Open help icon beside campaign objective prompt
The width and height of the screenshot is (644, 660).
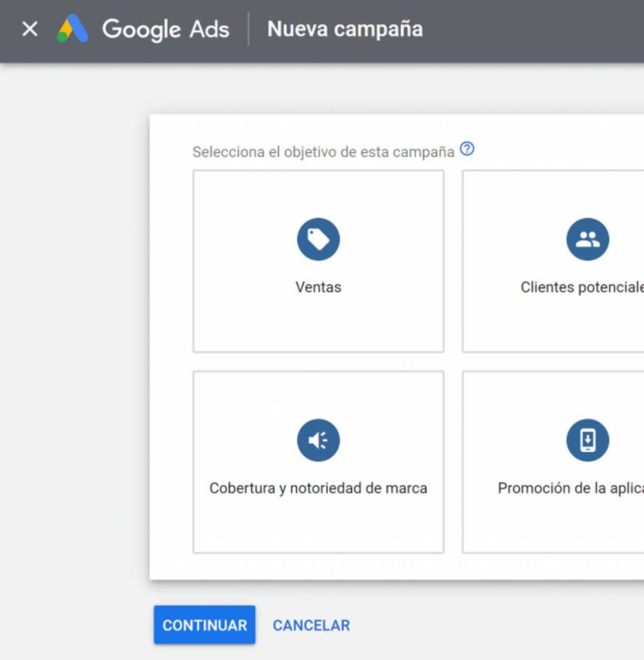[x=467, y=149]
